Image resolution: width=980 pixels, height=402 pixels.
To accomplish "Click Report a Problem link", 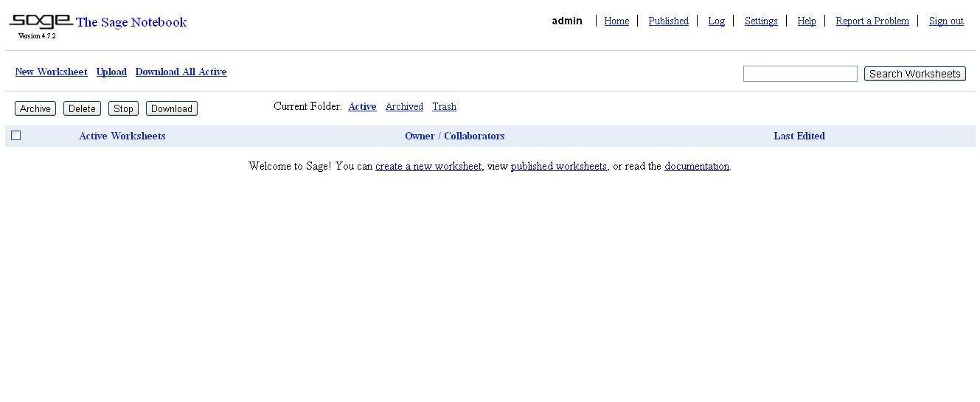I will (872, 21).
